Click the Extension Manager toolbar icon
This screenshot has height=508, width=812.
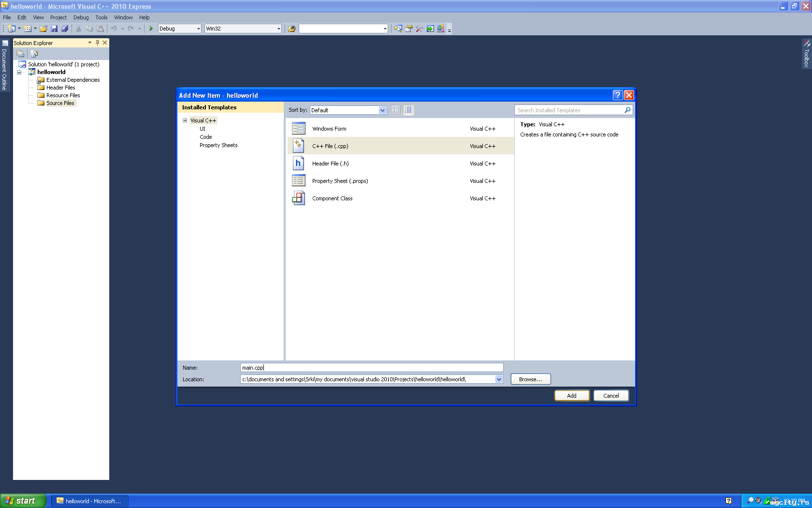tap(440, 29)
